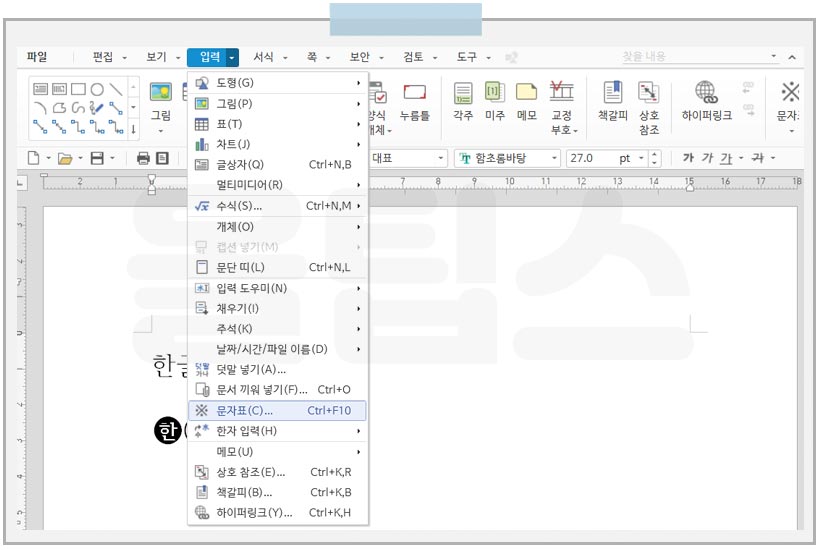This screenshot has width=820, height=550.
Task: Click the 책갈피 ribbon icon
Action: pyautogui.click(x=612, y=101)
